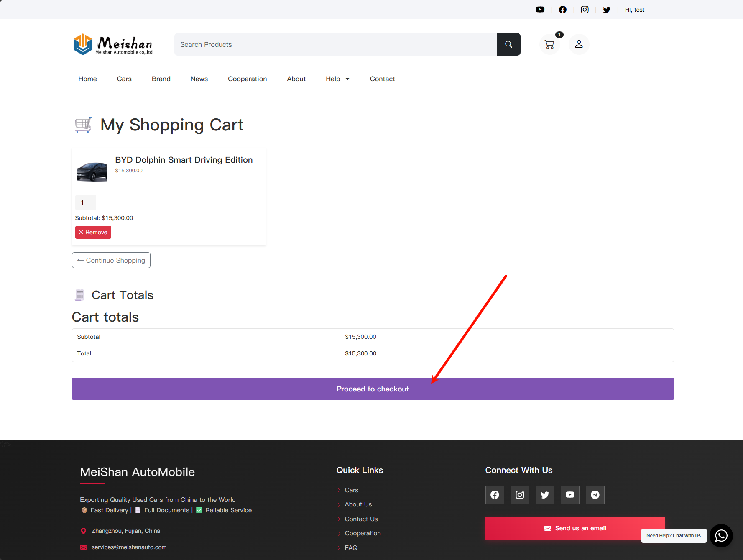
Task: Open the About menu item
Action: pyautogui.click(x=296, y=79)
